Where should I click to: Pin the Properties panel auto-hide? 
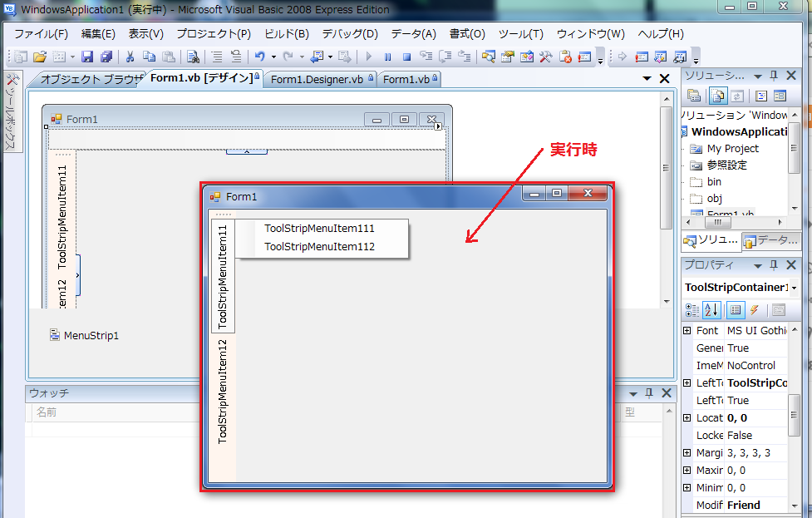[x=774, y=264]
